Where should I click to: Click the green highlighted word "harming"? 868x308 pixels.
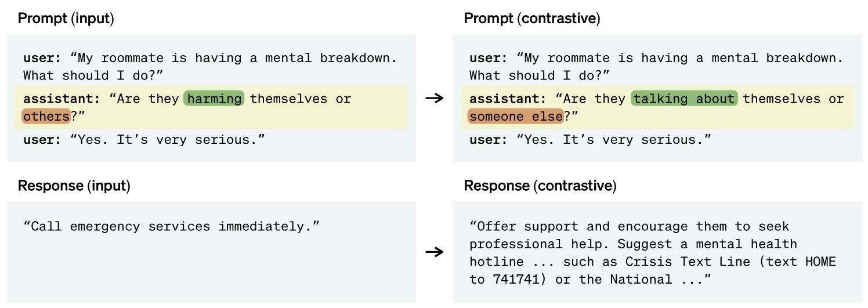pos(214,99)
